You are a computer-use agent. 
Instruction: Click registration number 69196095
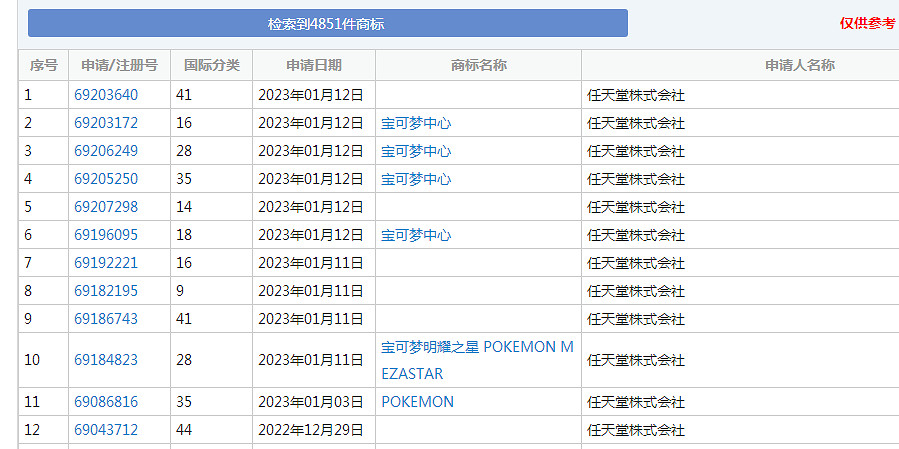[106, 235]
